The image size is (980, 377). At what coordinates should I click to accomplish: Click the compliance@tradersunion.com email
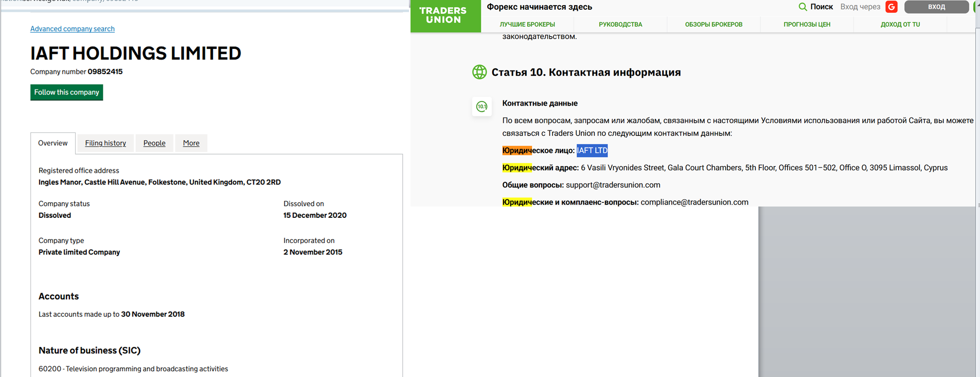point(694,202)
